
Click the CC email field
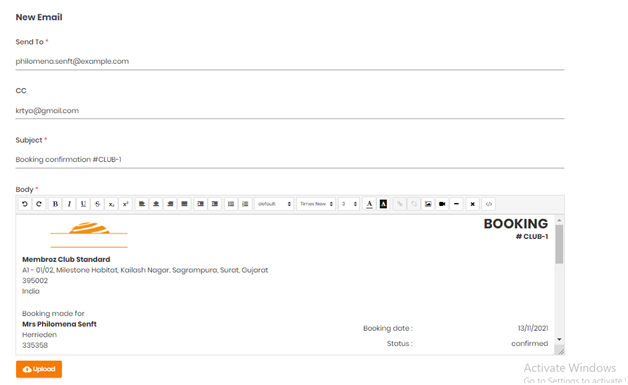pos(290,111)
